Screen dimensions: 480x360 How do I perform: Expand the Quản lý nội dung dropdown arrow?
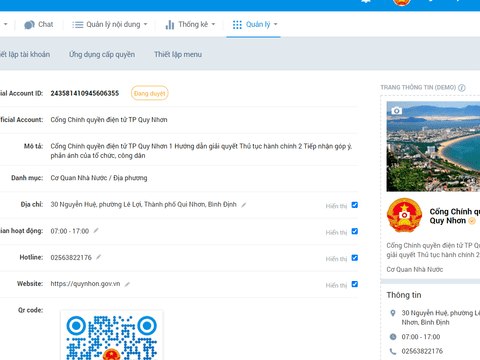(x=145, y=24)
